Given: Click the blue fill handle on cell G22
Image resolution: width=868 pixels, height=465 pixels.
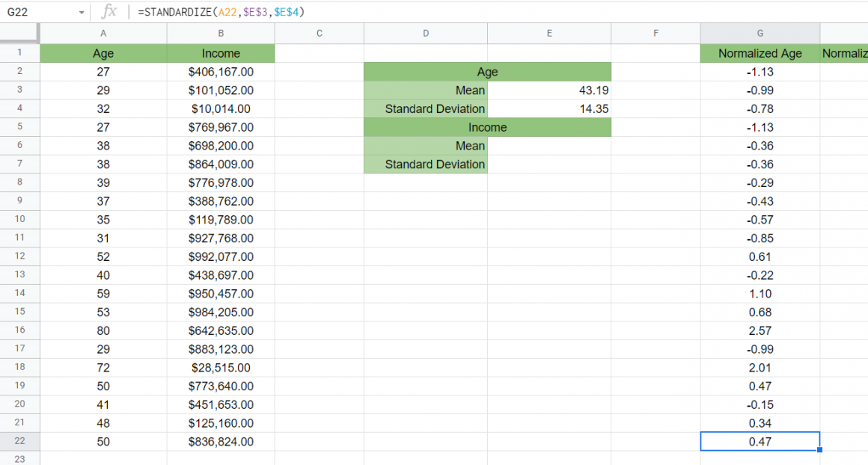Looking at the screenshot, I should (819, 451).
